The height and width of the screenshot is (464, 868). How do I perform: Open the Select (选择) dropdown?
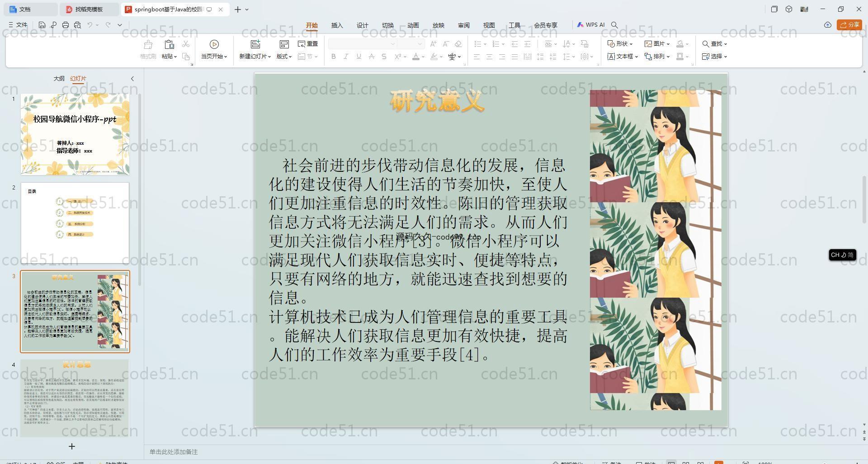714,57
